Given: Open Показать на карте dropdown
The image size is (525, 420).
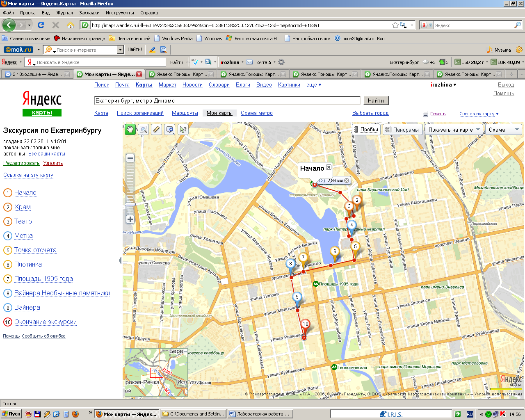Looking at the screenshot, I should [454, 130].
